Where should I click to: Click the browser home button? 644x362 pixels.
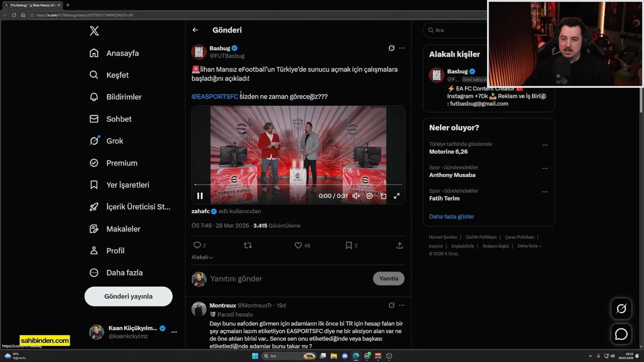tap(23, 15)
